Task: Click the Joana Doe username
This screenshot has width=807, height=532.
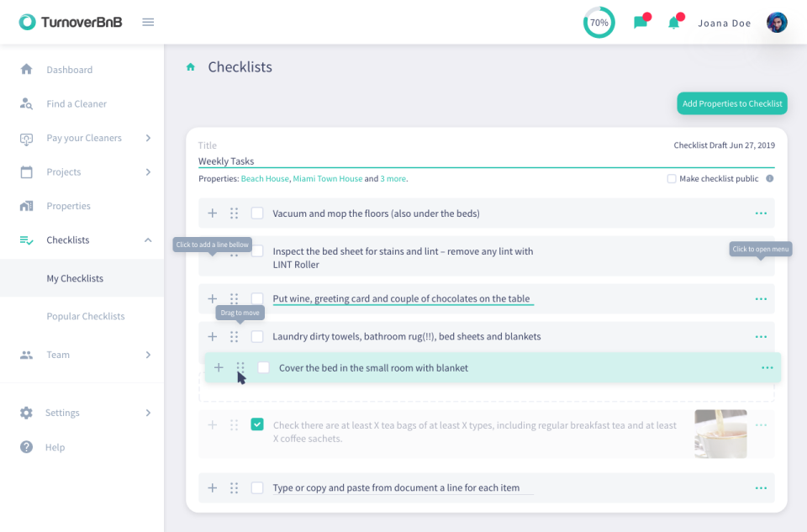Action: (724, 24)
